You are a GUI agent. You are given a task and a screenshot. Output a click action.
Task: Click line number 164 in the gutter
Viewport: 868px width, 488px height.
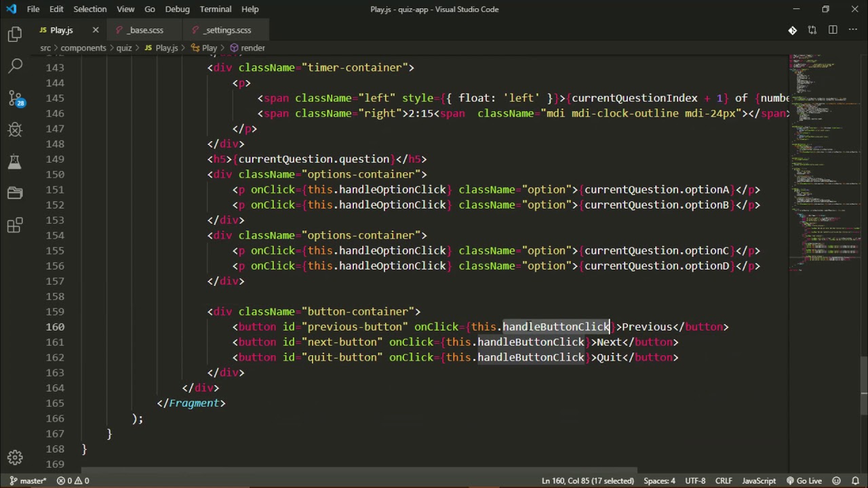(55, 388)
